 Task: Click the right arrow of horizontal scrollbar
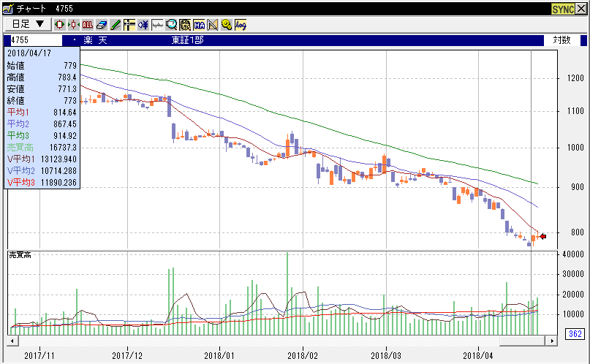(x=554, y=340)
